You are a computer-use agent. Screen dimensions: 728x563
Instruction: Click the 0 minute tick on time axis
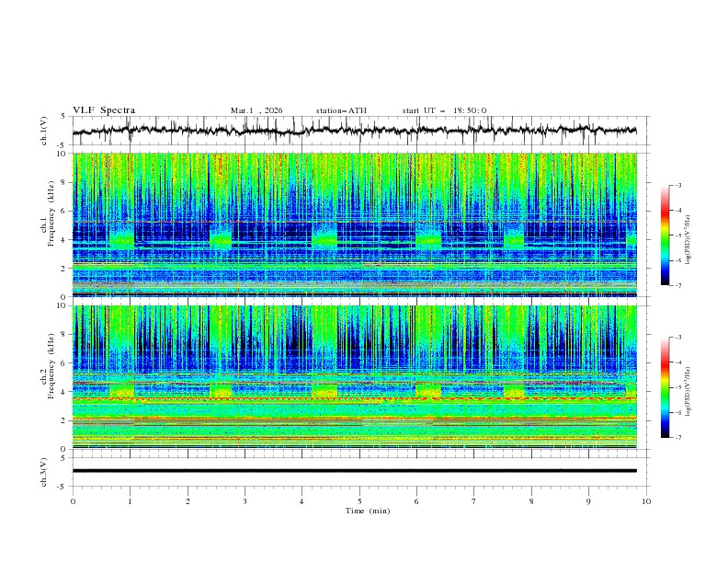pyautogui.click(x=73, y=501)
